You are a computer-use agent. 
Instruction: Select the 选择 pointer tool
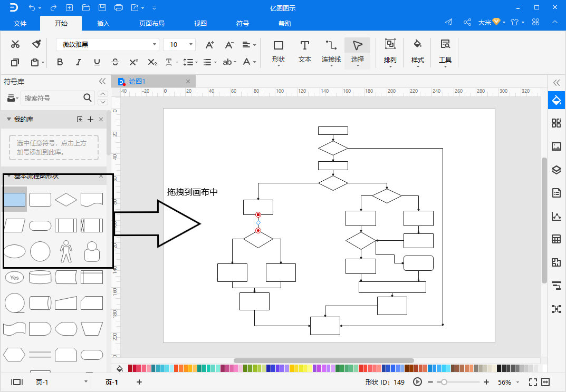coord(357,53)
